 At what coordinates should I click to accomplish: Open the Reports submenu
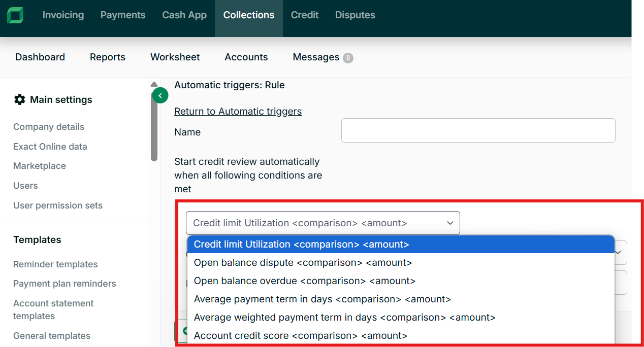[108, 57]
